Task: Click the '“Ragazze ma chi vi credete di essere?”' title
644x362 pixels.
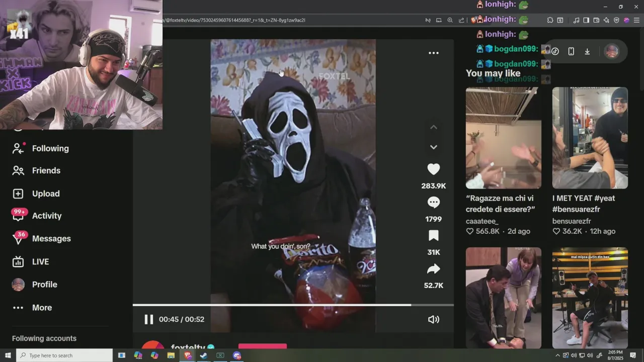Action: click(x=501, y=204)
